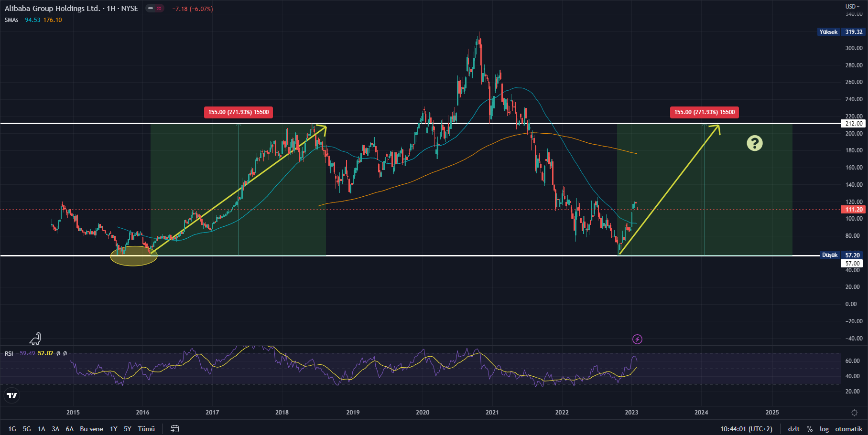Select the 1A time range
This screenshot has width=868, height=435.
click(42, 429)
